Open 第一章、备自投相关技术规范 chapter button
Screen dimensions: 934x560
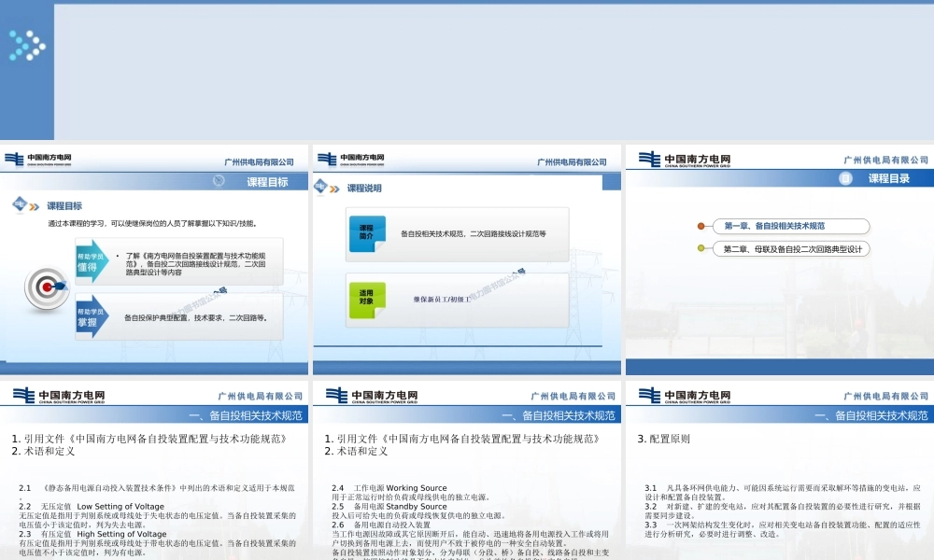tap(794, 226)
